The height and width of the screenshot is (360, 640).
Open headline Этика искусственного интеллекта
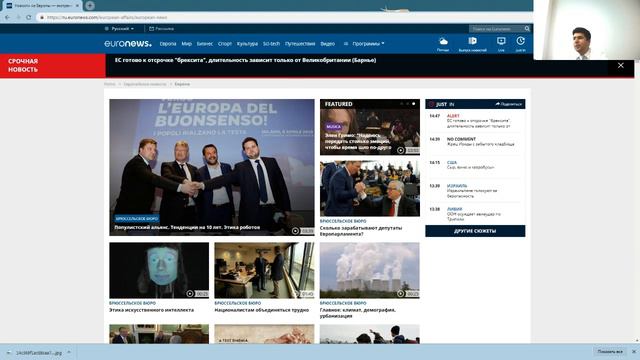[151, 310]
